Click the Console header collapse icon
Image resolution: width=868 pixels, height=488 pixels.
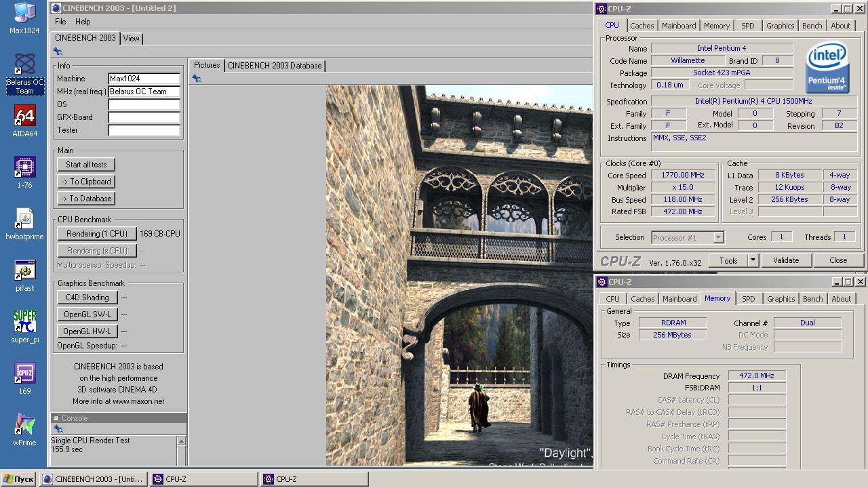pos(56,418)
